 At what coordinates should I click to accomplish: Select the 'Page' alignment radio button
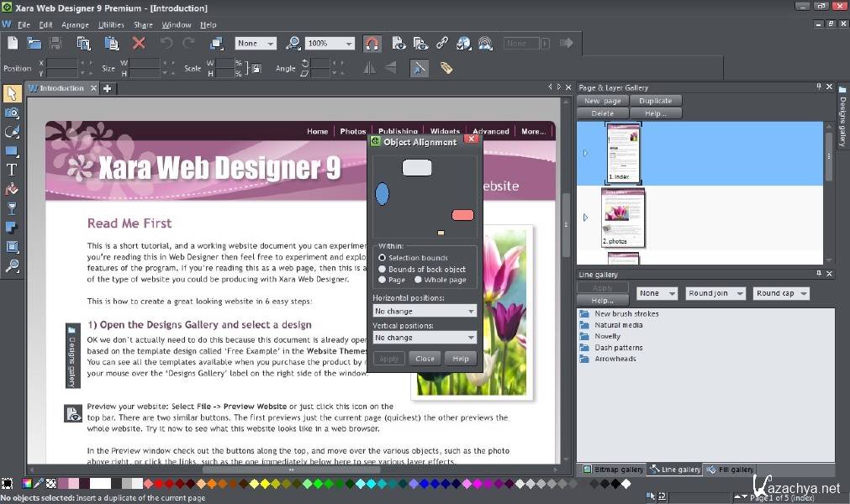[x=383, y=280]
